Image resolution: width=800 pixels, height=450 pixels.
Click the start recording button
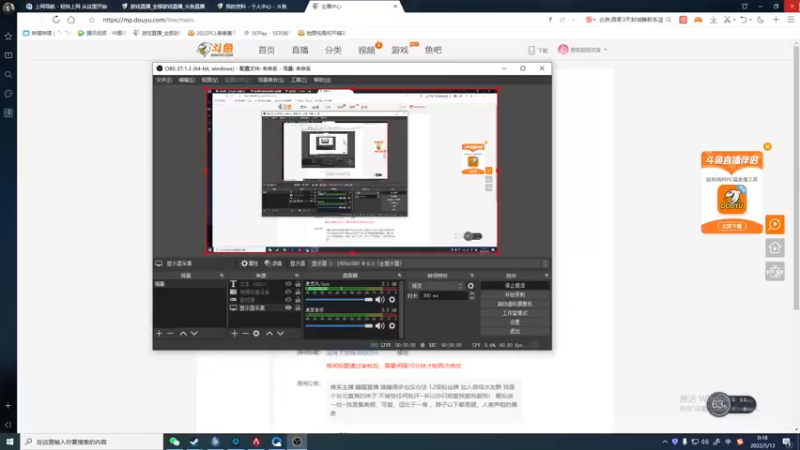coord(514,295)
